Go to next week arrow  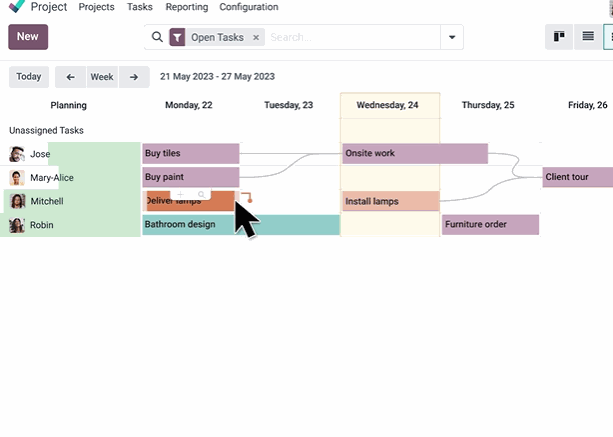[x=134, y=77]
